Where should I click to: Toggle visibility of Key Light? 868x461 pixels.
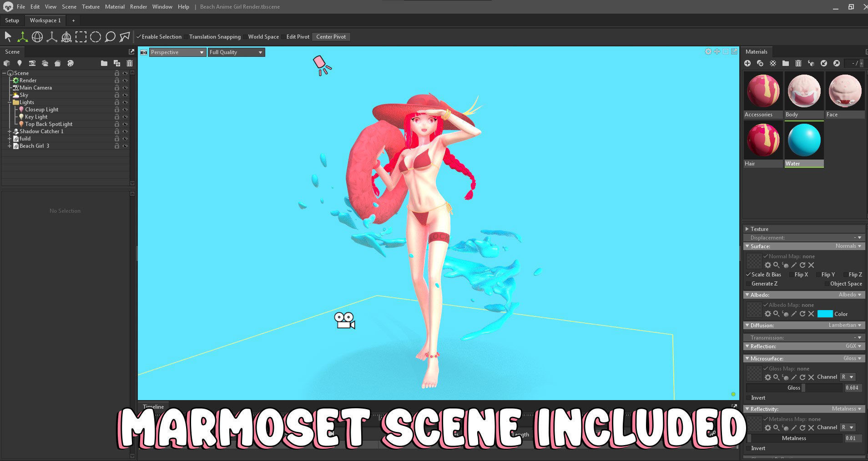pos(125,117)
